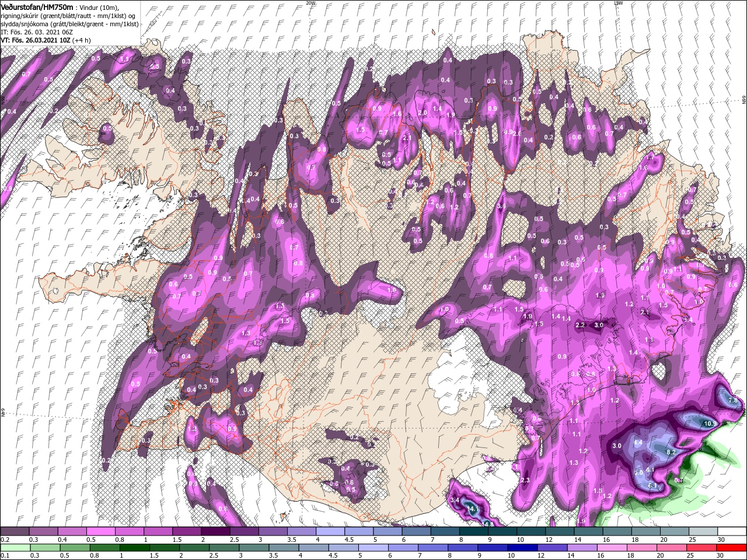Image resolution: width=747 pixels, height=560 pixels.
Task: Select the lavender 14 rain scale swatch
Action: click(x=583, y=547)
